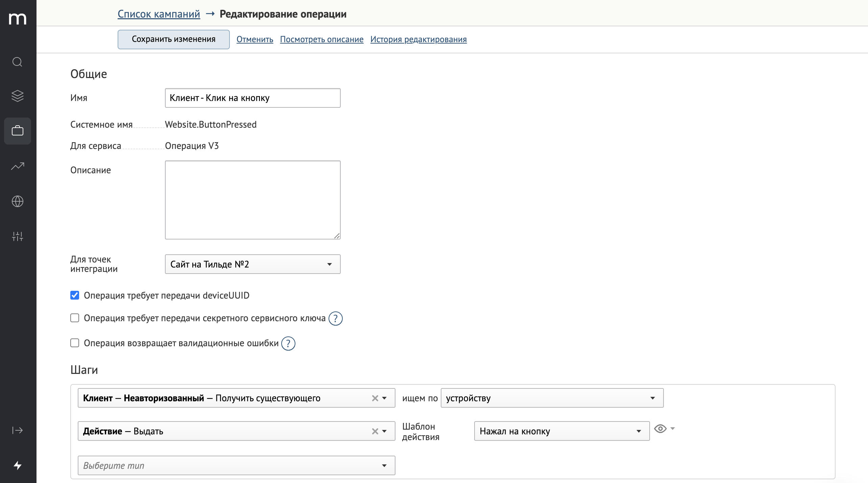Screen dimensions: 868x483
Task: Open the Выберите тип step type dropdown
Action: (x=236, y=465)
